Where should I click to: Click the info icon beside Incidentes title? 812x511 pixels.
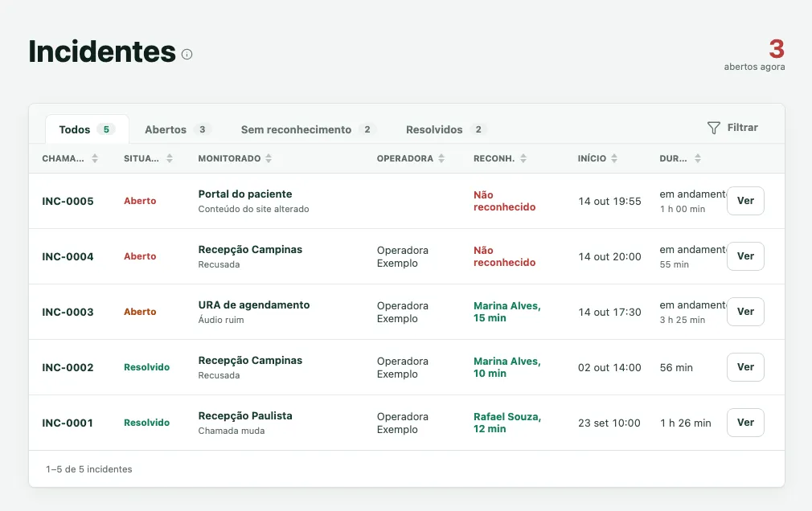click(x=187, y=54)
